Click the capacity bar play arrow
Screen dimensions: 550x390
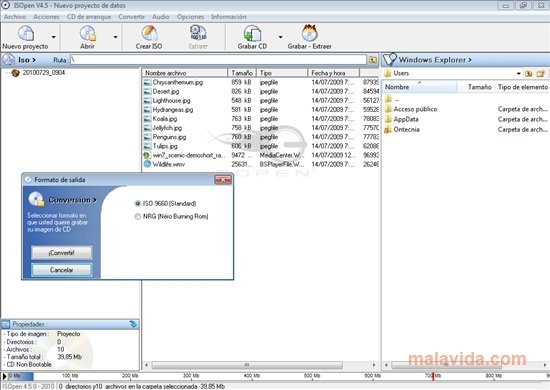[4, 376]
